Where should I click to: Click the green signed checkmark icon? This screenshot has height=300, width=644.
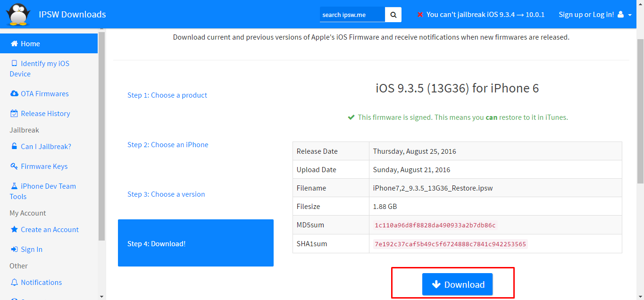tap(351, 117)
